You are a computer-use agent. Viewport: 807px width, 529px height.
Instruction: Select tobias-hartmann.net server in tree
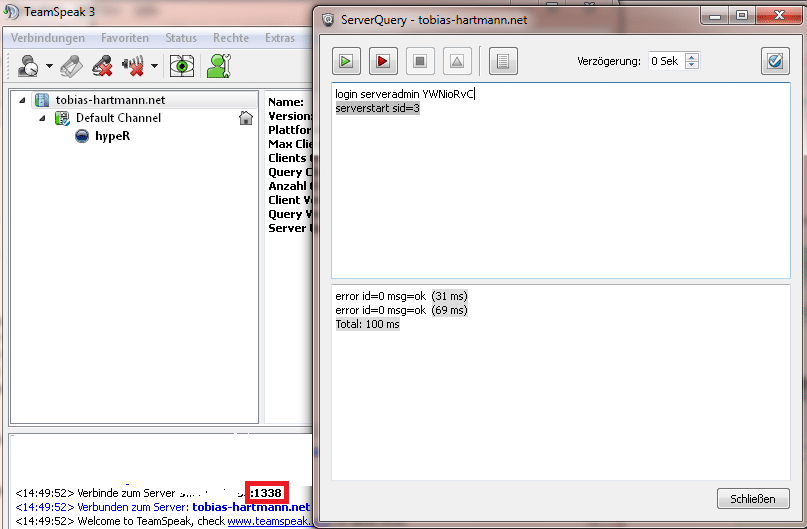110,100
